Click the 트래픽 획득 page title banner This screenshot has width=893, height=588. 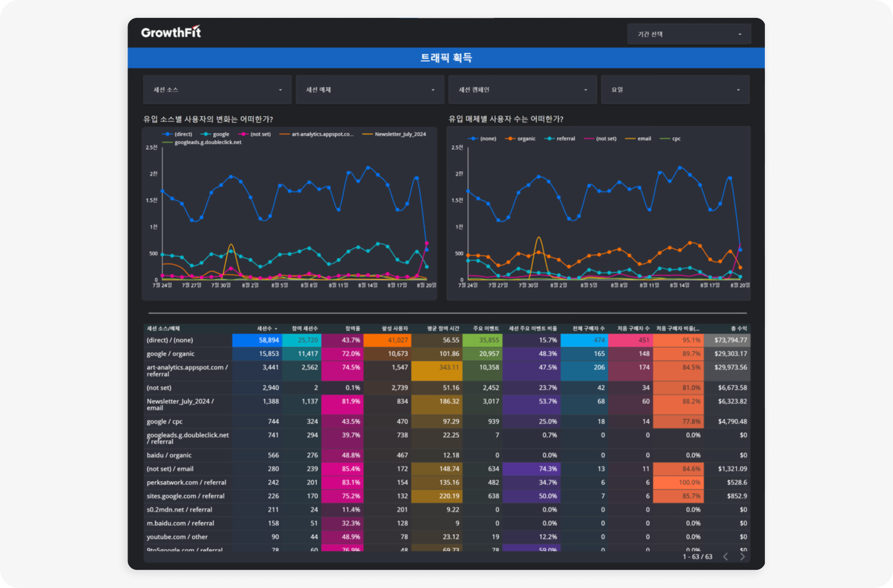(x=446, y=58)
